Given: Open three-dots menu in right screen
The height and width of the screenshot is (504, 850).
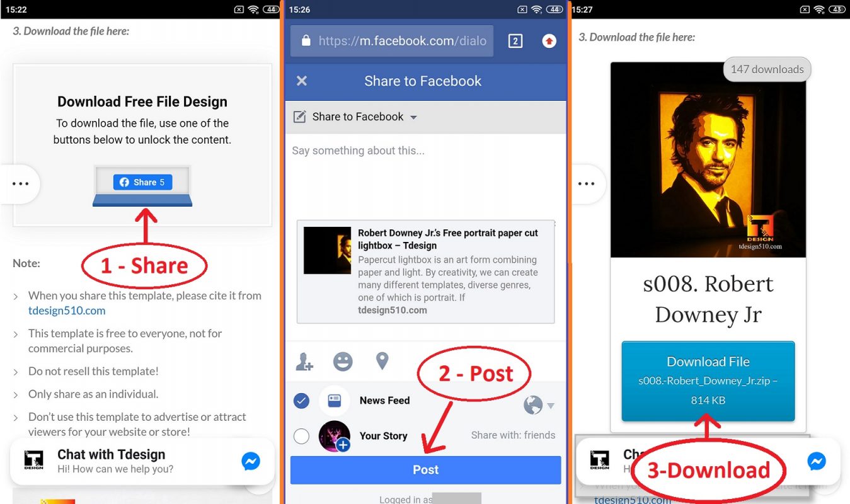Looking at the screenshot, I should [x=586, y=184].
